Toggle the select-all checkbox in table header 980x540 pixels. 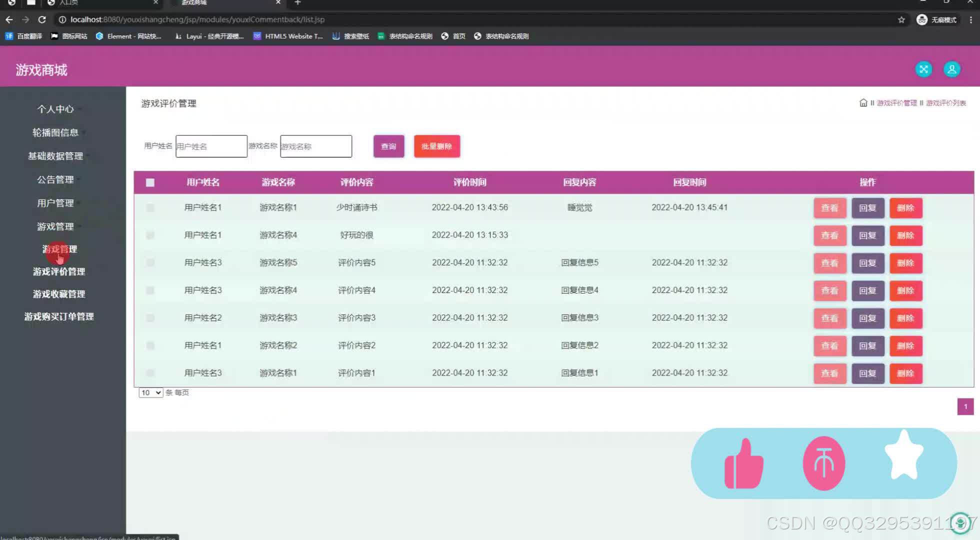coord(150,182)
